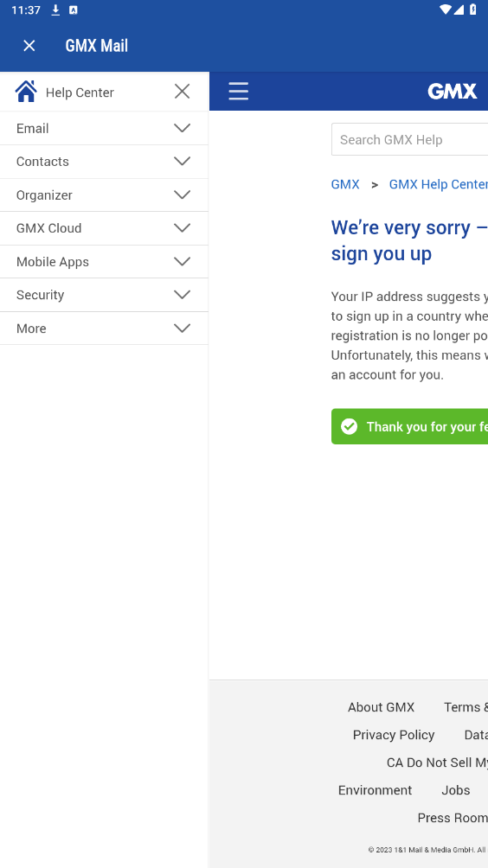Open the Terms footer link

[x=466, y=707]
